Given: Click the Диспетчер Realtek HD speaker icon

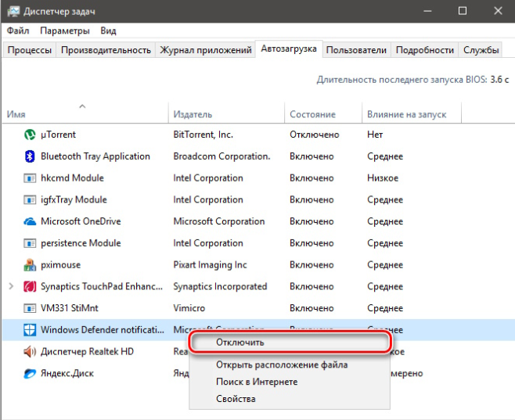Looking at the screenshot, I should (x=31, y=352).
